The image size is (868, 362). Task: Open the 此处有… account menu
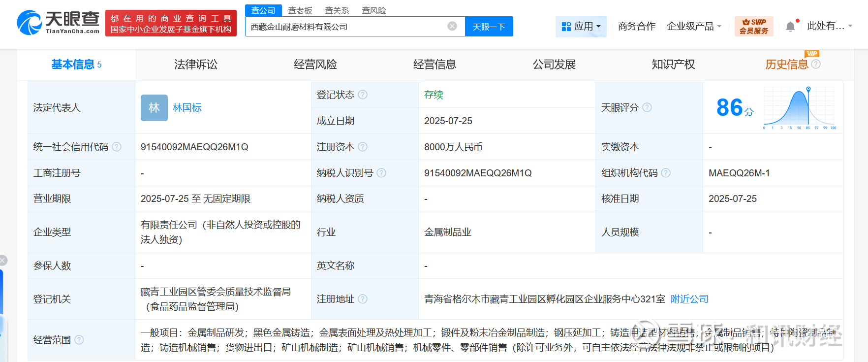pos(830,26)
